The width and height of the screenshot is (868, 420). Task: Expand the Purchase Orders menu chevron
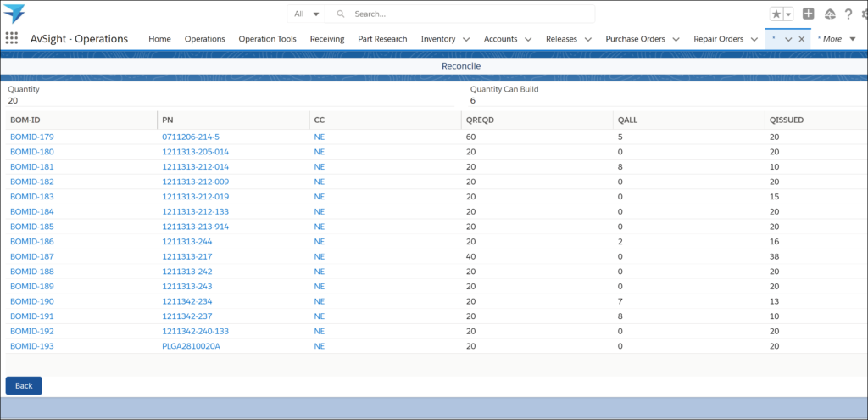[676, 39]
